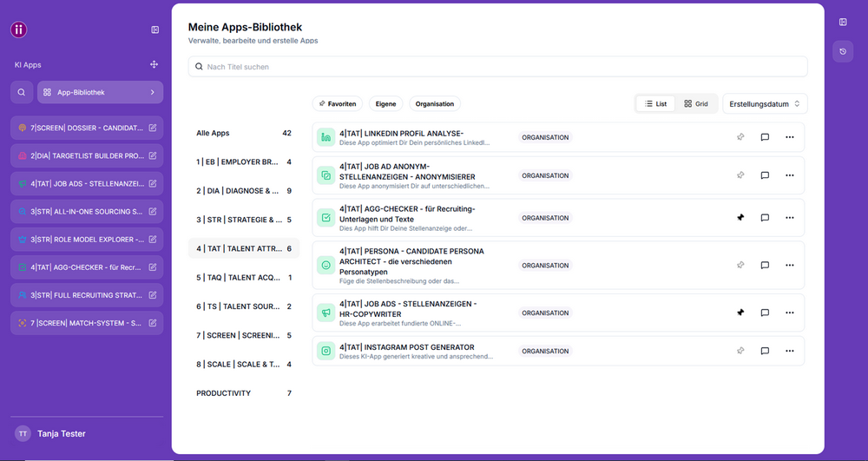Collapse the left sidebar panel icon
Viewport: 868px width, 461px height.
[x=155, y=30]
